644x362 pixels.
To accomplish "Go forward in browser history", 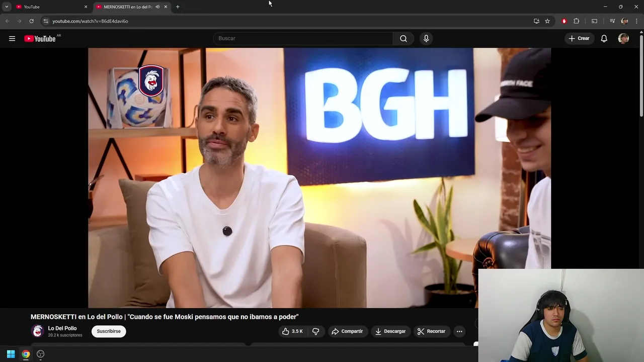I will click(19, 21).
